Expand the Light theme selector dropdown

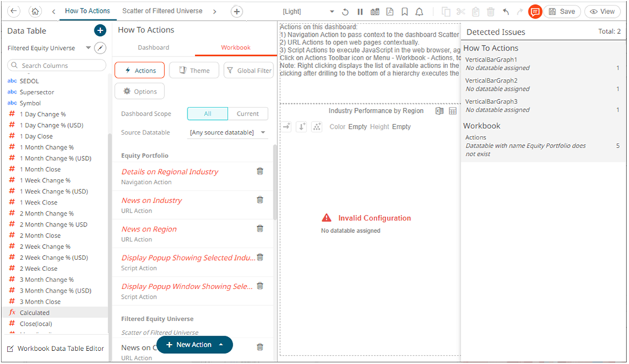tap(331, 12)
